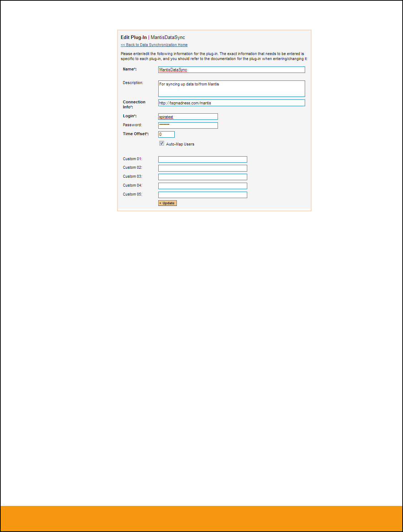
Task: Edit the Description text area
Action: click(x=232, y=89)
